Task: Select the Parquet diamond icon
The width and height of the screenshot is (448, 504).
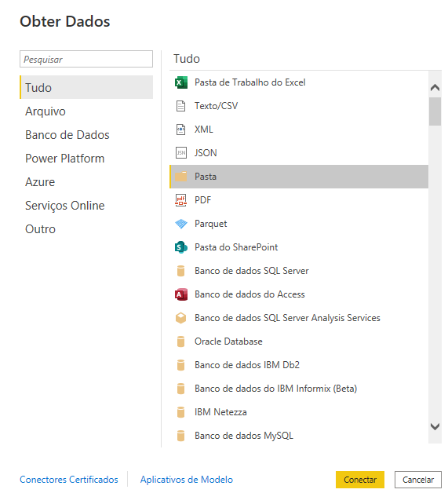Action: tap(180, 224)
